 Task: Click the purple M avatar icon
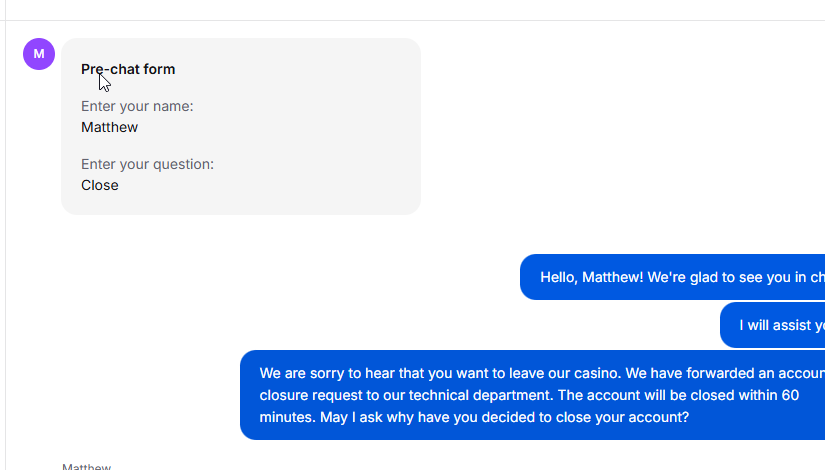(39, 54)
